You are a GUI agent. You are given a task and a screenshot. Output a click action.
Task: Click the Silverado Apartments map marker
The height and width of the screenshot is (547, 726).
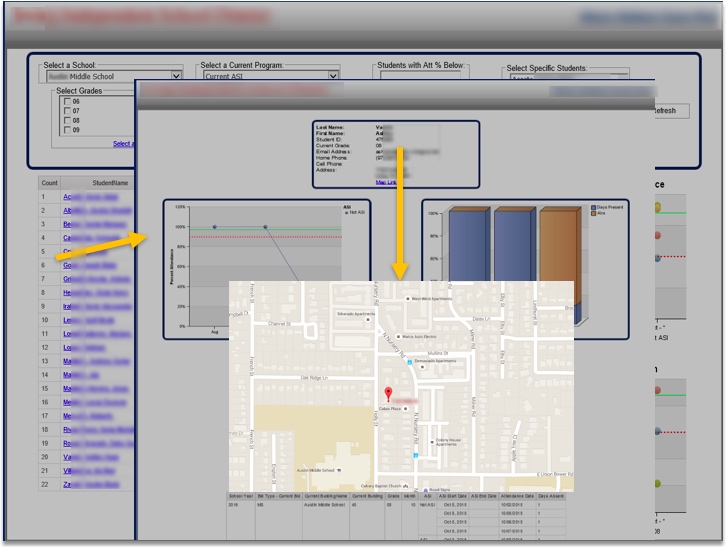click(x=368, y=320)
